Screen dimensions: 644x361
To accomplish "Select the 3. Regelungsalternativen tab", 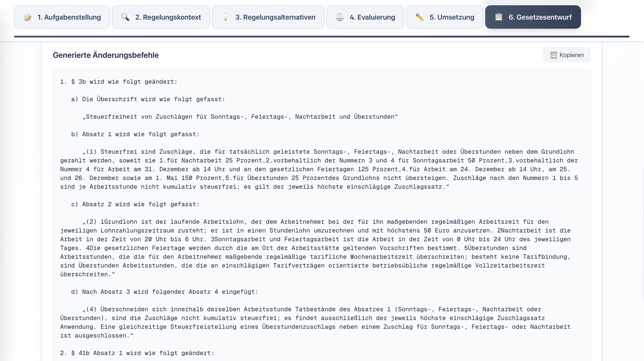I will pyautogui.click(x=268, y=17).
